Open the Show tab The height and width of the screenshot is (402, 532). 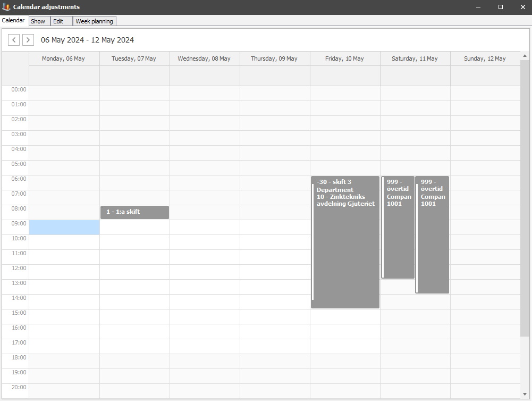point(38,21)
